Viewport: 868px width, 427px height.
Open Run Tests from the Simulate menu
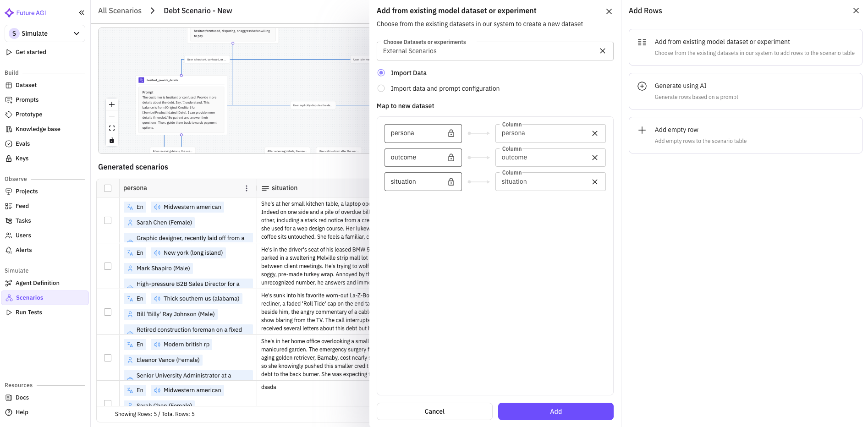pos(28,312)
